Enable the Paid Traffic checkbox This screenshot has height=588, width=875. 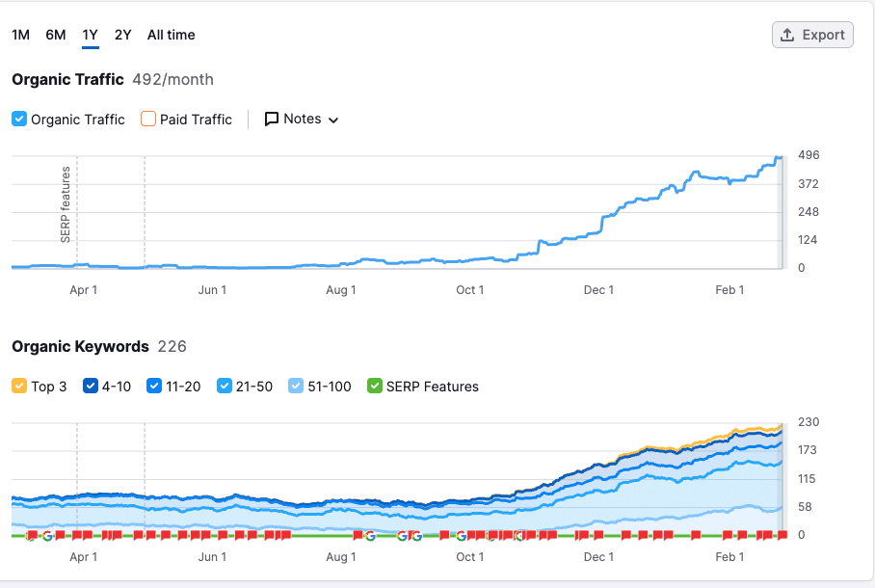coord(149,119)
